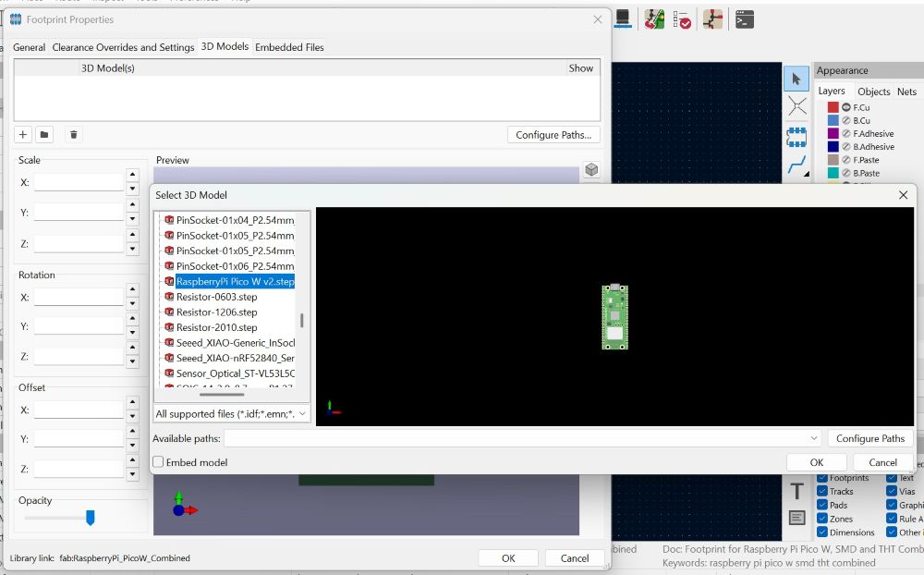
Task: Activate the local ratsnest tool
Action: tap(796, 106)
